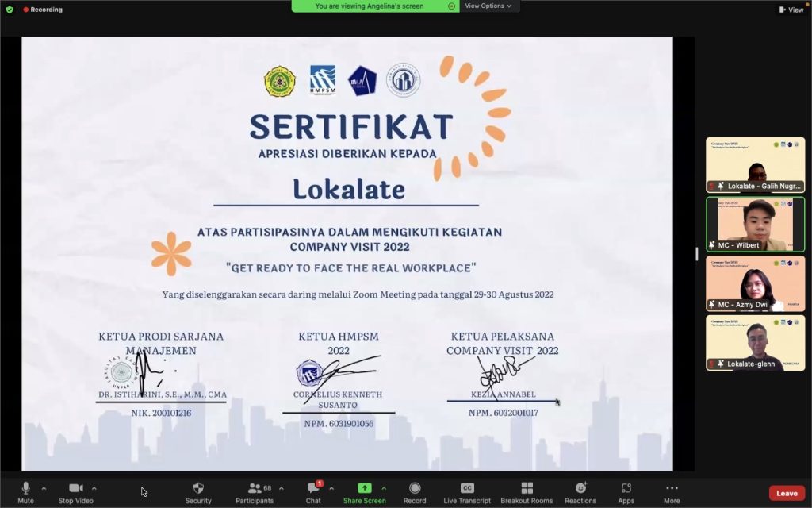Open Breakout Rooms
The height and width of the screenshot is (508, 812).
coord(527,488)
